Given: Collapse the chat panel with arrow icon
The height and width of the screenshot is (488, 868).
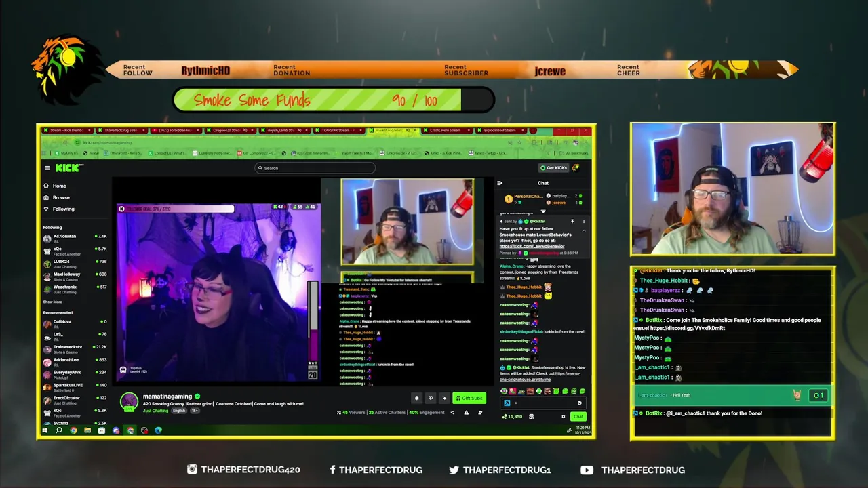Looking at the screenshot, I should [x=500, y=183].
